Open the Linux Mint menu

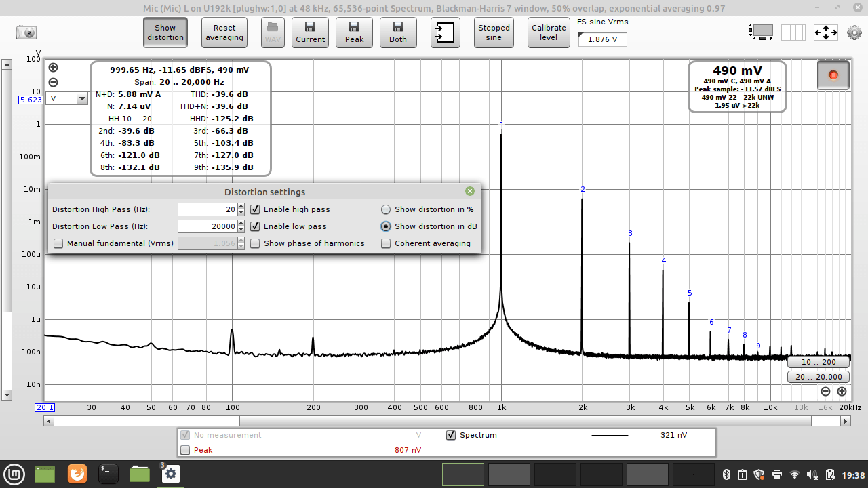14,473
